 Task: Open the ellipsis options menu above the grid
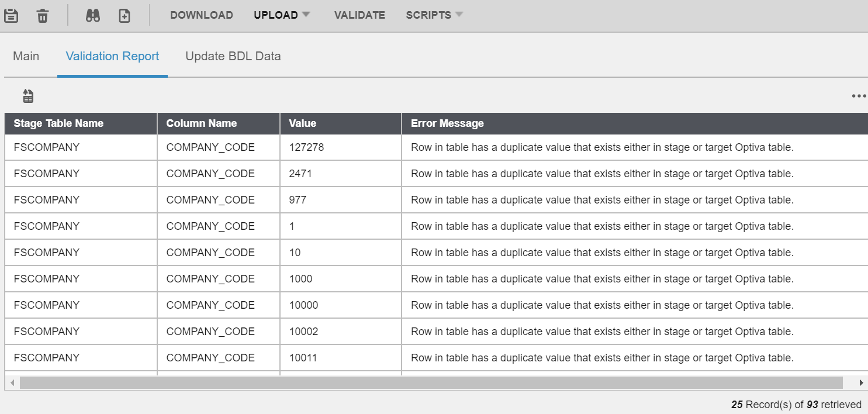pos(858,95)
